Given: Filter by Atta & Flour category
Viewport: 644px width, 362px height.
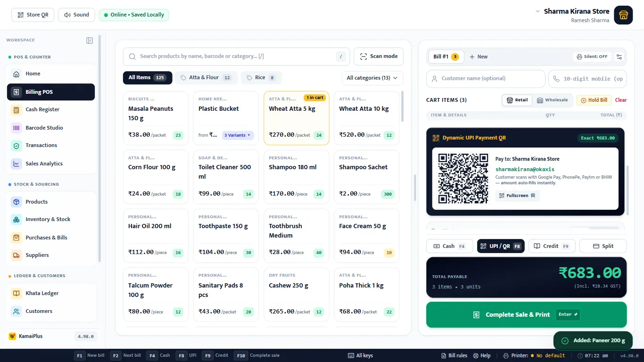Looking at the screenshot, I should (x=206, y=78).
